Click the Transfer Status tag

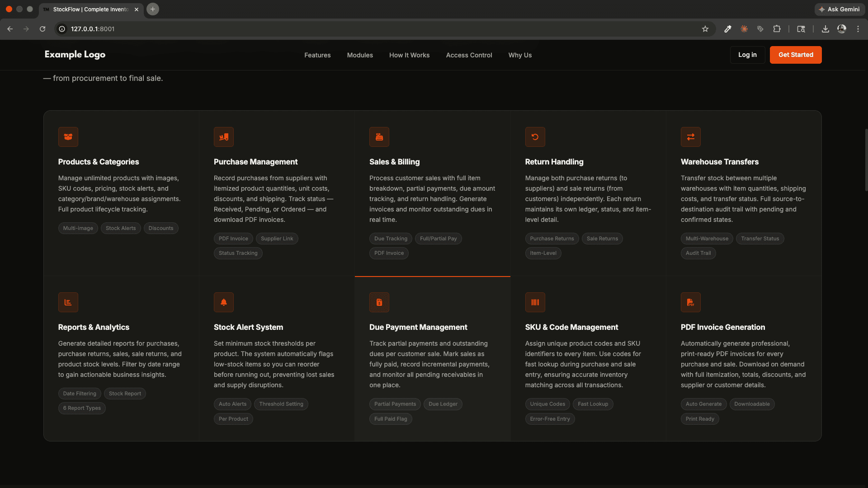click(x=759, y=239)
